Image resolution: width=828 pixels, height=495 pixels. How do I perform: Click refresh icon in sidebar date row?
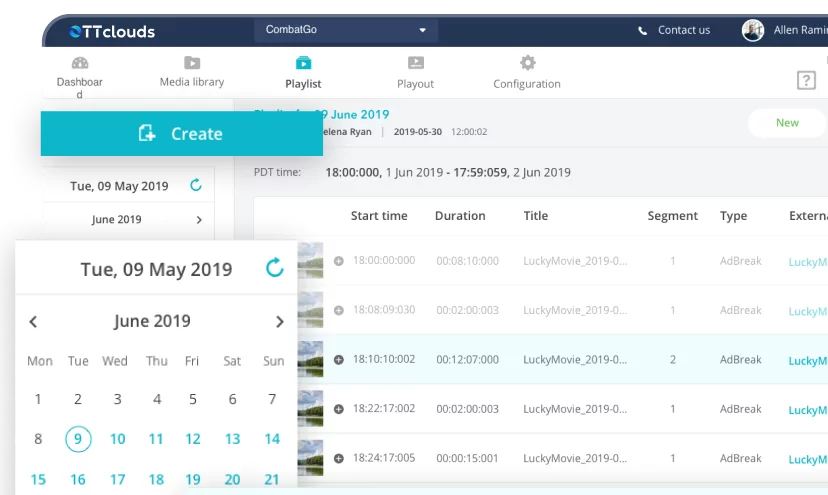[196, 186]
